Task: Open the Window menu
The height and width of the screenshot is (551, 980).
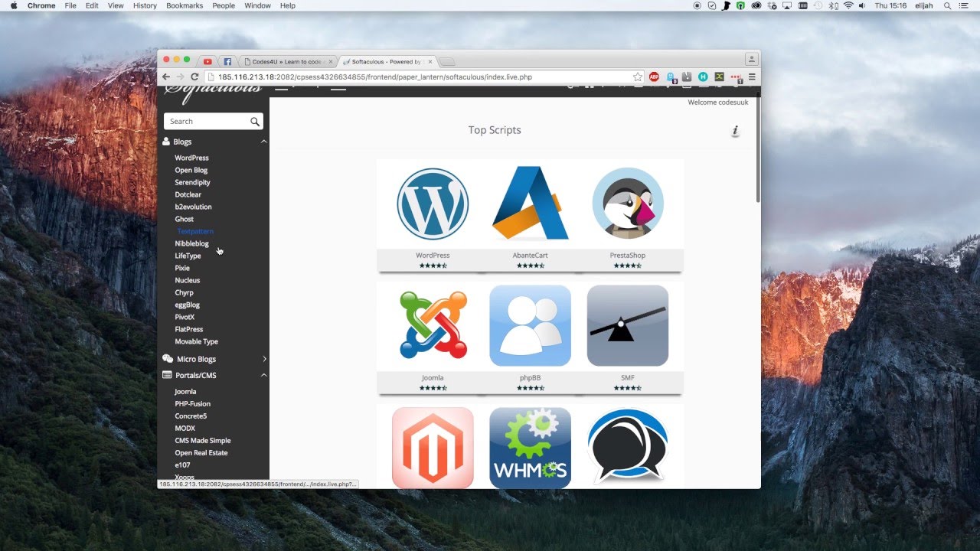Action: 257,5
